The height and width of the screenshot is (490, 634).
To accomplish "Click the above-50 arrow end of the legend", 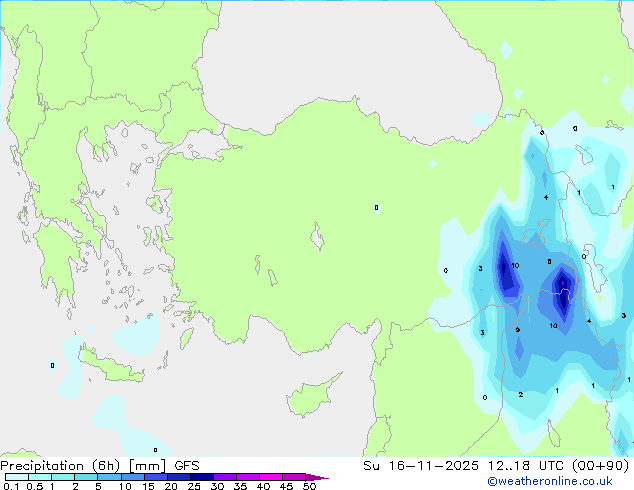I will coord(317,477).
